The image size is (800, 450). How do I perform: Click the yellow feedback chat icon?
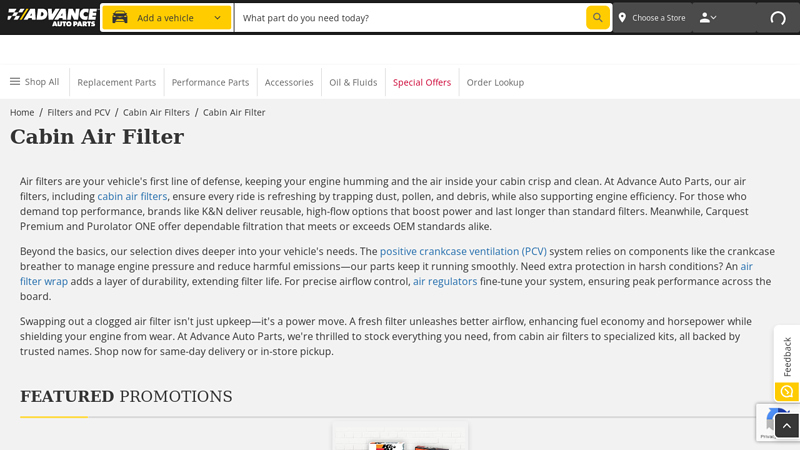pos(786,391)
